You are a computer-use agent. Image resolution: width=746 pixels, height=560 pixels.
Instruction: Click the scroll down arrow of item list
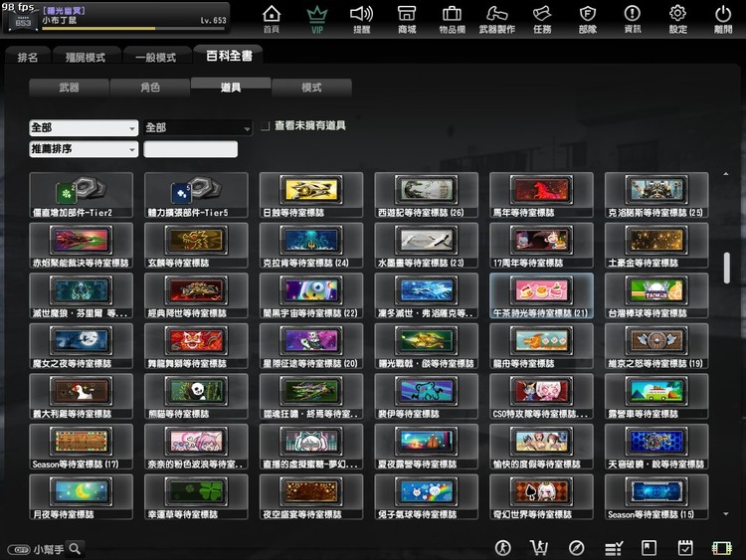[x=726, y=514]
